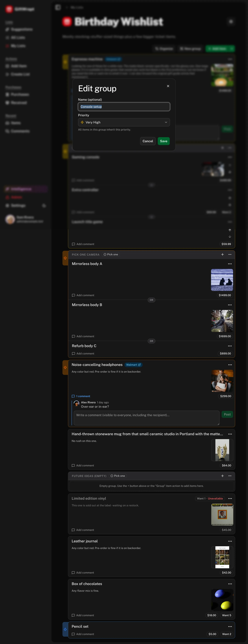The image size is (248, 644).
Task: Collapse the 1 comment thread
Action: tap(81, 396)
